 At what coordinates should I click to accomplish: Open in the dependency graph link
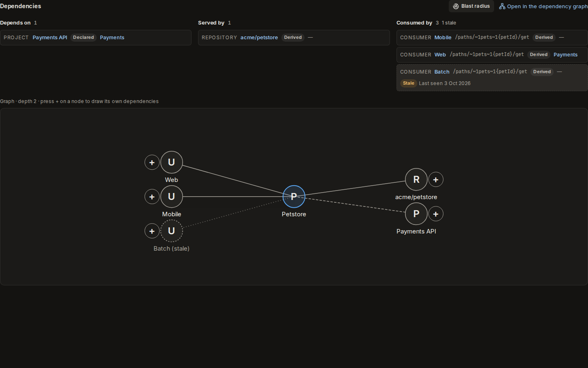tap(543, 6)
